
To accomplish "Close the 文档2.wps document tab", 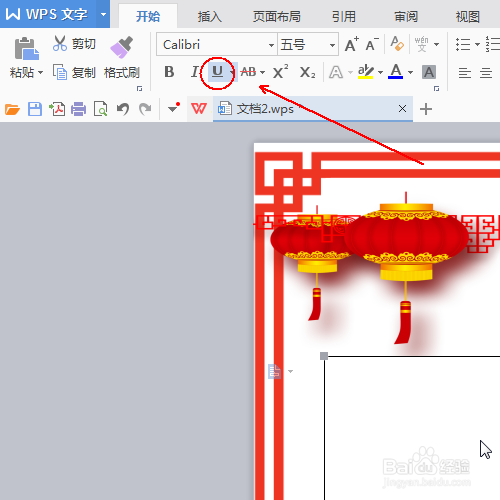I will pos(402,108).
